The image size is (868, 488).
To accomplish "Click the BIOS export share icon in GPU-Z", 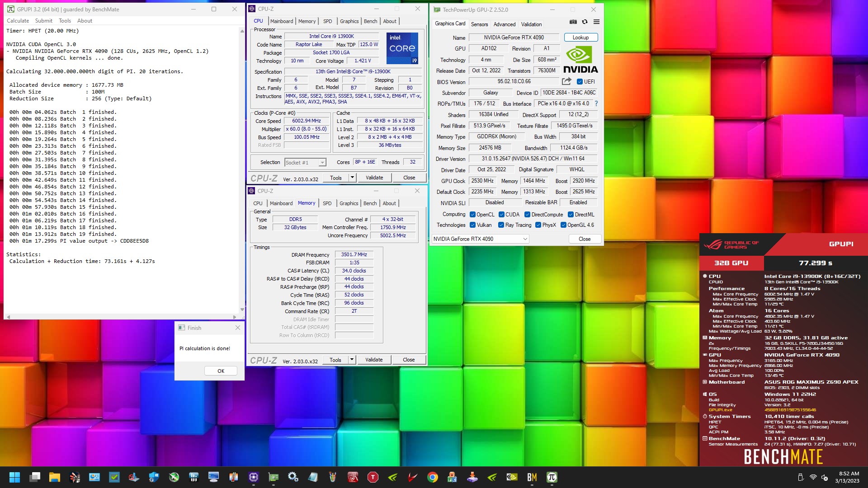I will pyautogui.click(x=566, y=81).
